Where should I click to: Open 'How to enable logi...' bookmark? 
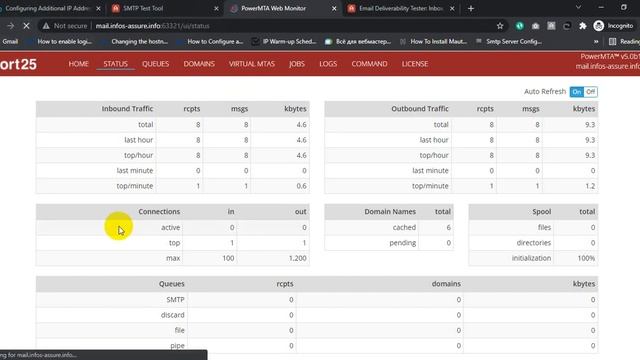pos(60,41)
